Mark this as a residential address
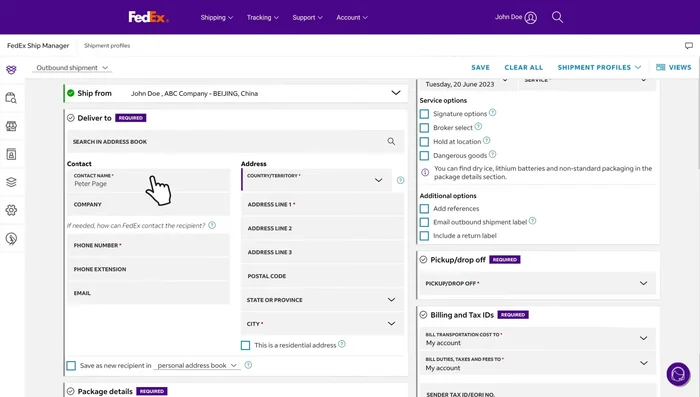This screenshot has width=700, height=397. pos(246,345)
